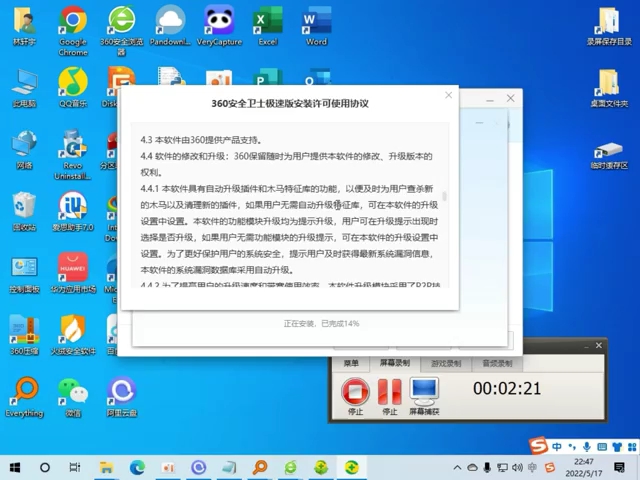Click the license agreement scrollbar thumb

pos(444,196)
